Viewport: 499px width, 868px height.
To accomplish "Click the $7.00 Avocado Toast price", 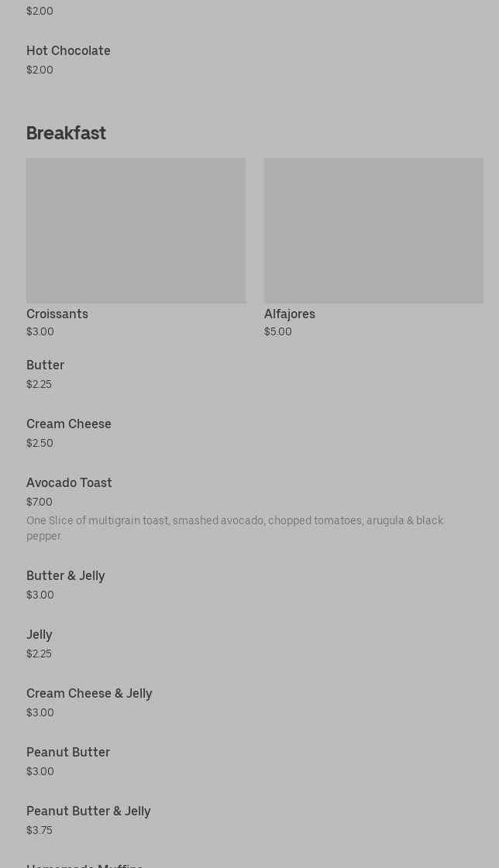I will (40, 502).
